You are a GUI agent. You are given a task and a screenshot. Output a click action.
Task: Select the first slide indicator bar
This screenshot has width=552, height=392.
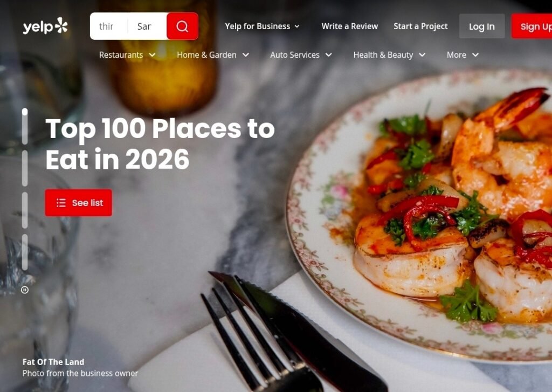coord(25,126)
